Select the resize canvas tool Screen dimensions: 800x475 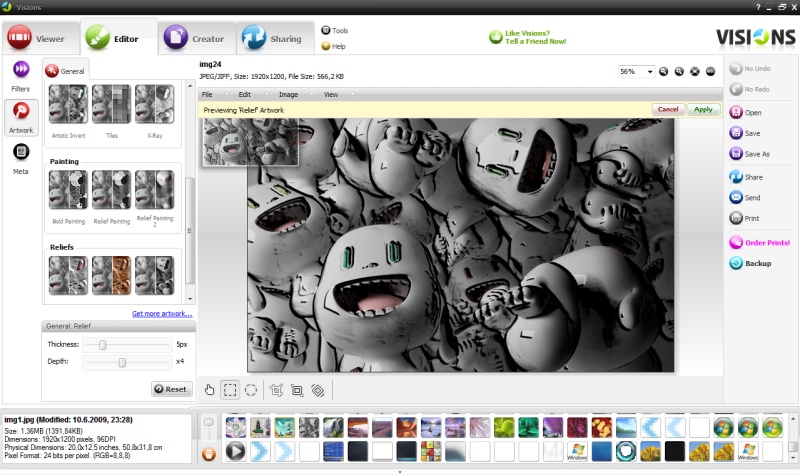[x=297, y=390]
